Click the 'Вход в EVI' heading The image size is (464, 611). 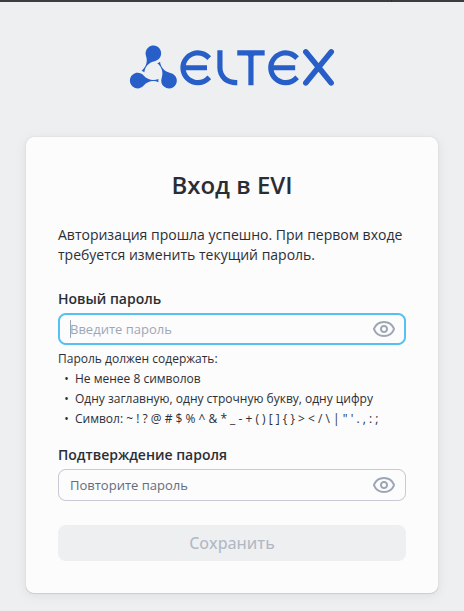point(232,186)
